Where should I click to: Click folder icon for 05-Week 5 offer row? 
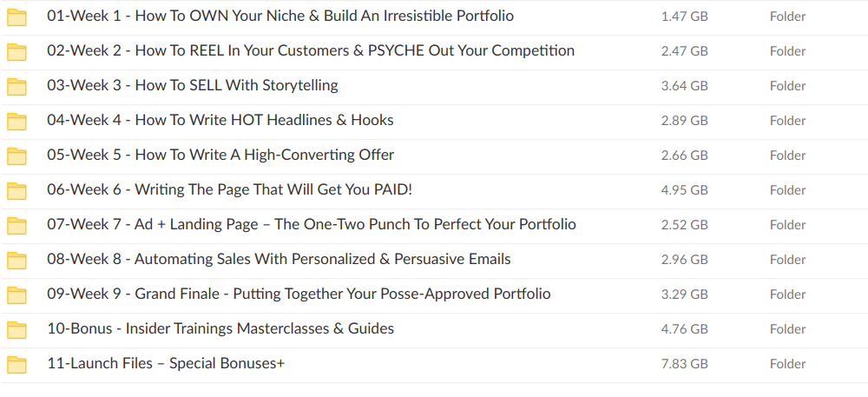[x=16, y=155]
